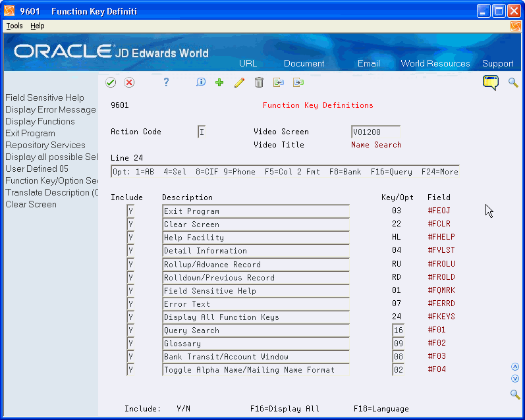The height and width of the screenshot is (420, 525).
Task: Click the green checkmark OK icon
Action: click(x=111, y=82)
